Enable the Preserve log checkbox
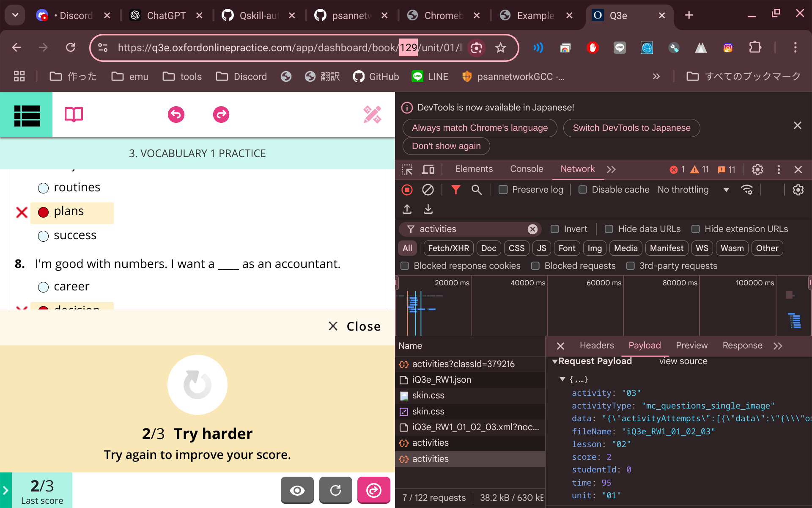 (503, 190)
